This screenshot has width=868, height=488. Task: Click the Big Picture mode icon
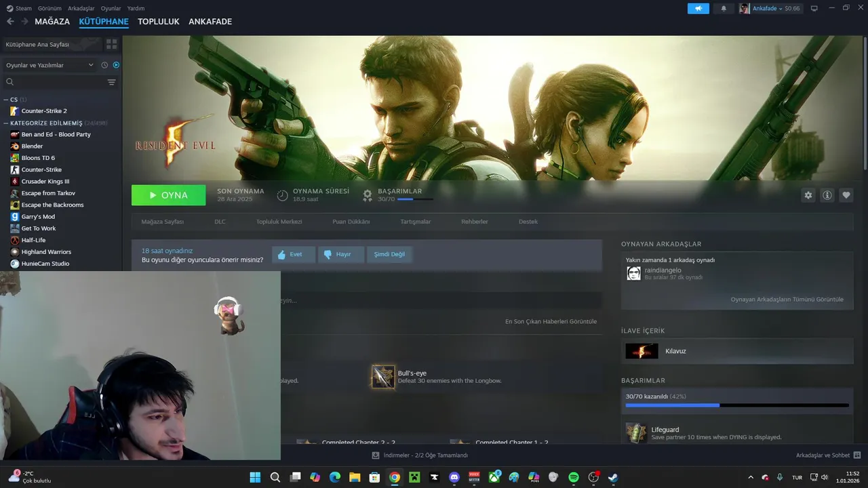pyautogui.click(x=814, y=8)
